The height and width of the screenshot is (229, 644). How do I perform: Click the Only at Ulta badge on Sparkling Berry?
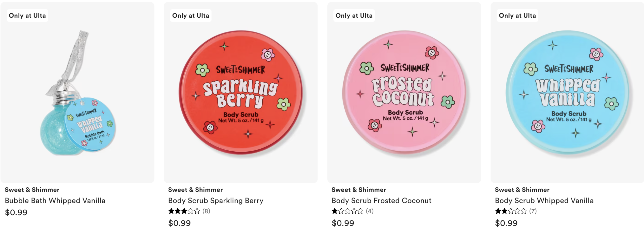(190, 16)
